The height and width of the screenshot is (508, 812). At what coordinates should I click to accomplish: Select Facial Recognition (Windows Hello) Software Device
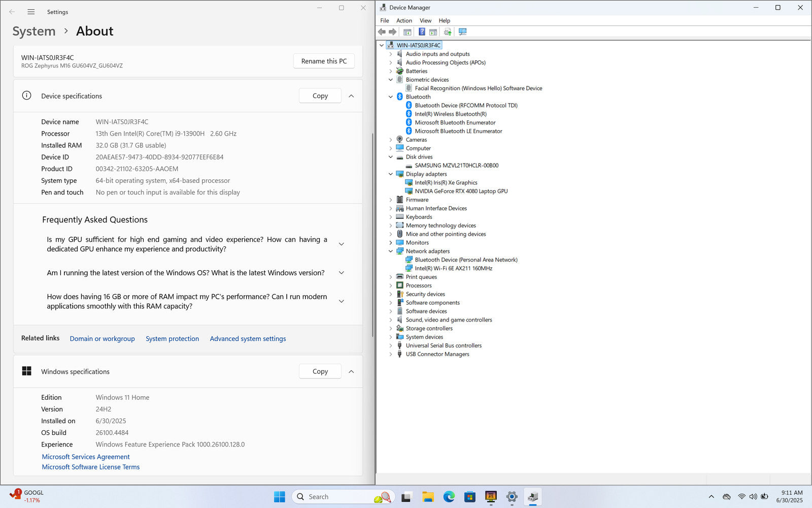tap(479, 88)
